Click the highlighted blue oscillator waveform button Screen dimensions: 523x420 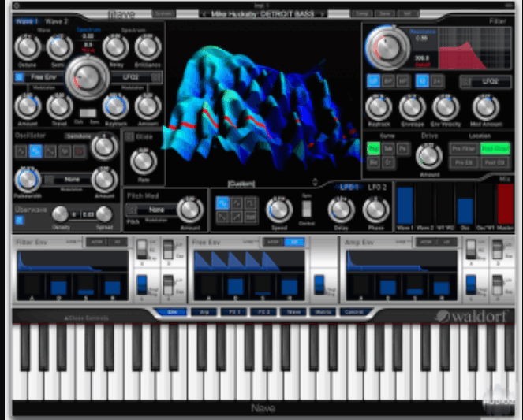[35, 151]
